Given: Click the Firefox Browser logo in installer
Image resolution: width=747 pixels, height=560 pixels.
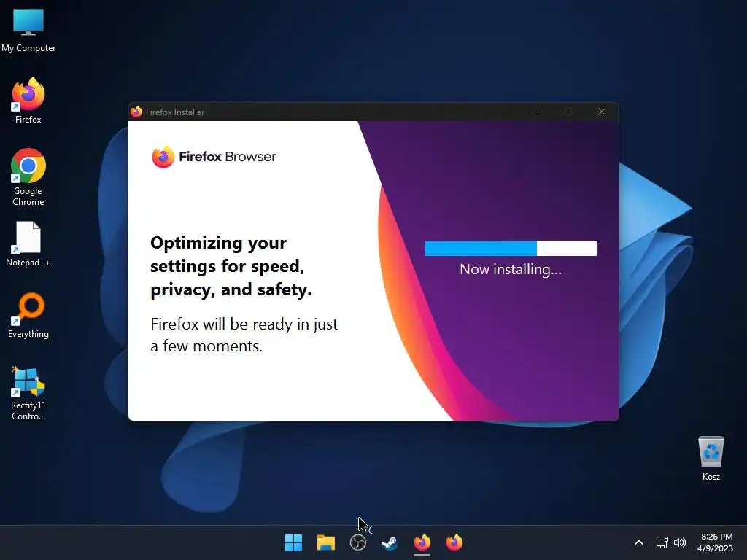Looking at the screenshot, I should coord(214,157).
